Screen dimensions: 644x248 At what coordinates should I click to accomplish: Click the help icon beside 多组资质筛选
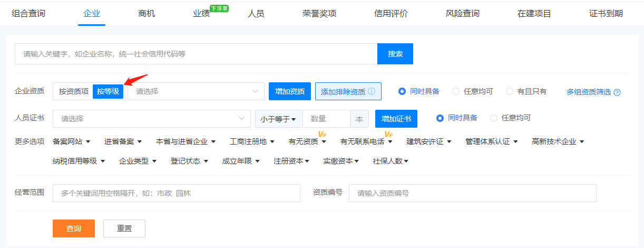click(617, 92)
